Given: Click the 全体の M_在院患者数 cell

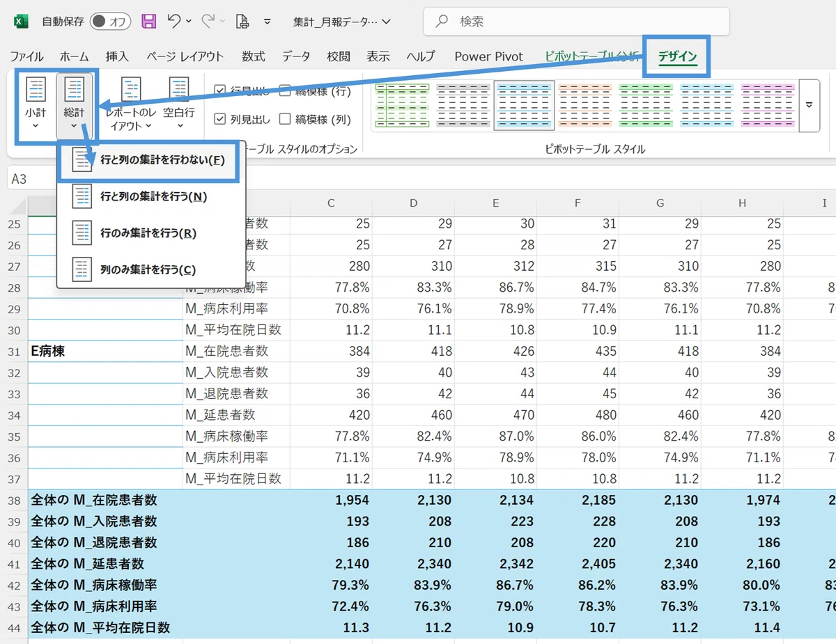Looking at the screenshot, I should coord(105,500).
